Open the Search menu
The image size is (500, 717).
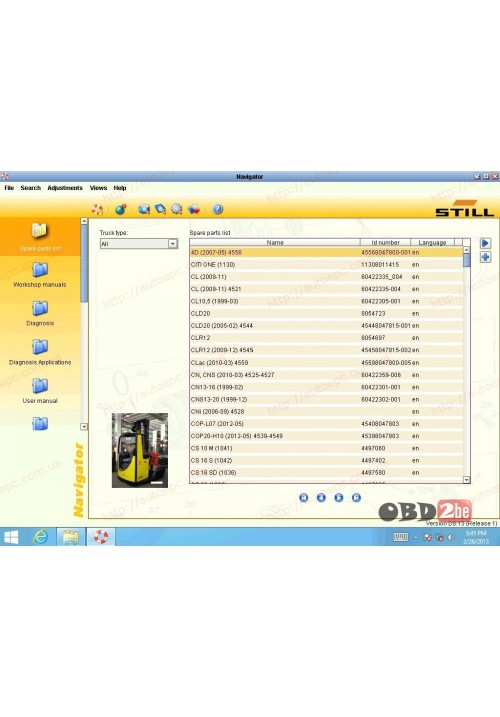tap(31, 188)
